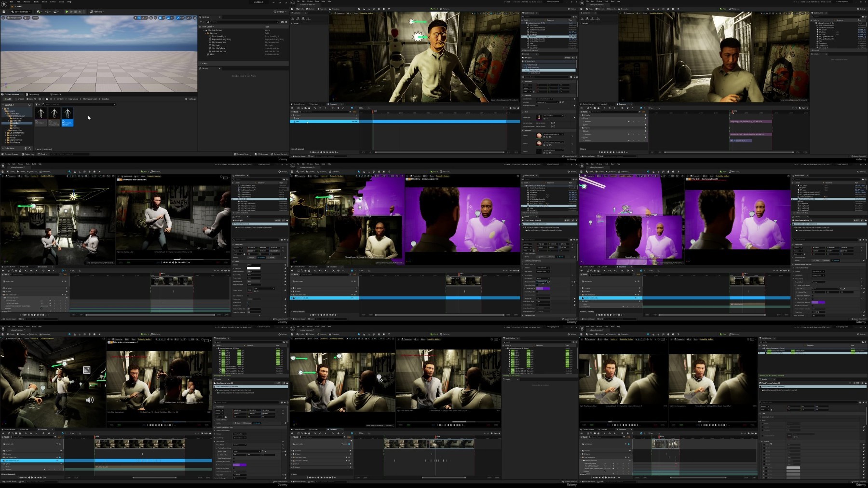Viewport: 868px width, 488px height.
Task: Collapse Materials section in top-middle Details
Action: [x=522, y=130]
